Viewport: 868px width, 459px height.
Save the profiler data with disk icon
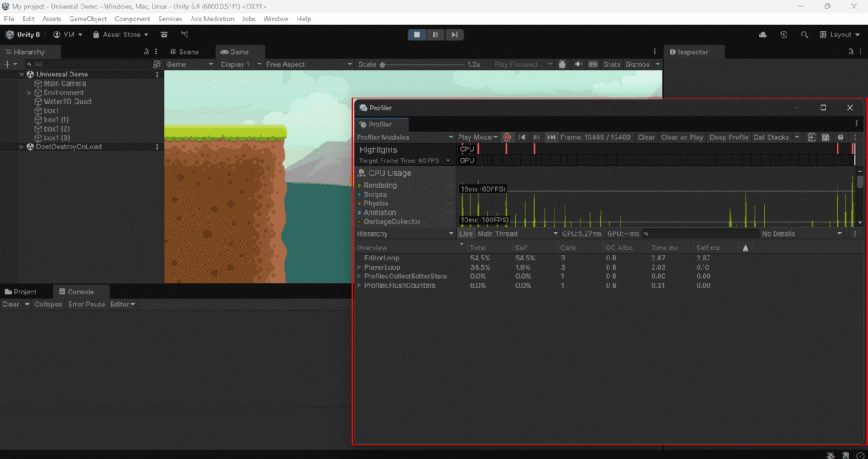[x=825, y=137]
